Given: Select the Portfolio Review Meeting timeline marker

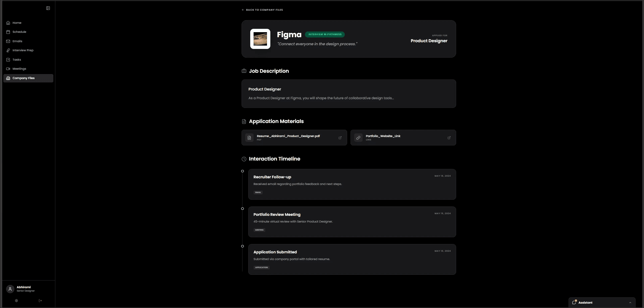Looking at the screenshot, I should click(243, 209).
